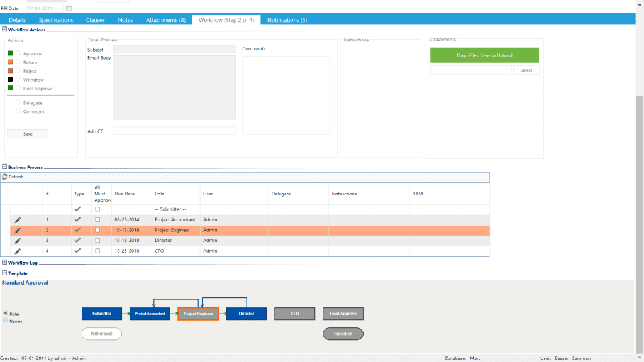Click the orange Return color swatch

[x=10, y=62]
